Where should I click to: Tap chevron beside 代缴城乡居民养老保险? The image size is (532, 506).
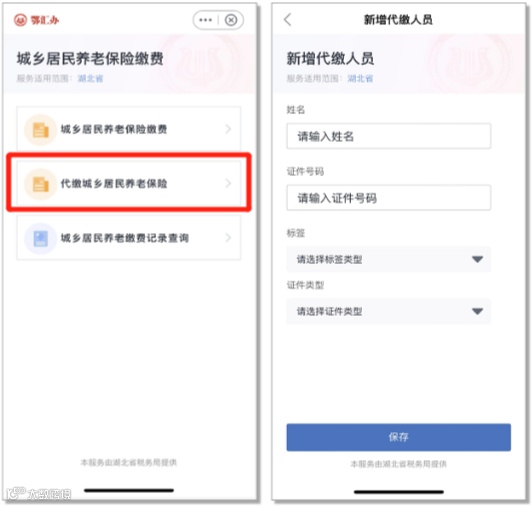coord(228,183)
